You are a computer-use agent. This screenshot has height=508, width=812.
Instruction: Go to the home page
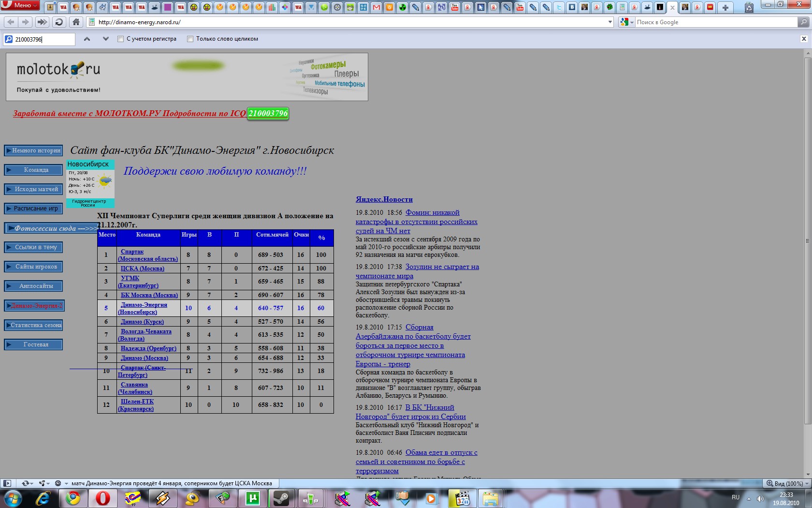tap(76, 22)
